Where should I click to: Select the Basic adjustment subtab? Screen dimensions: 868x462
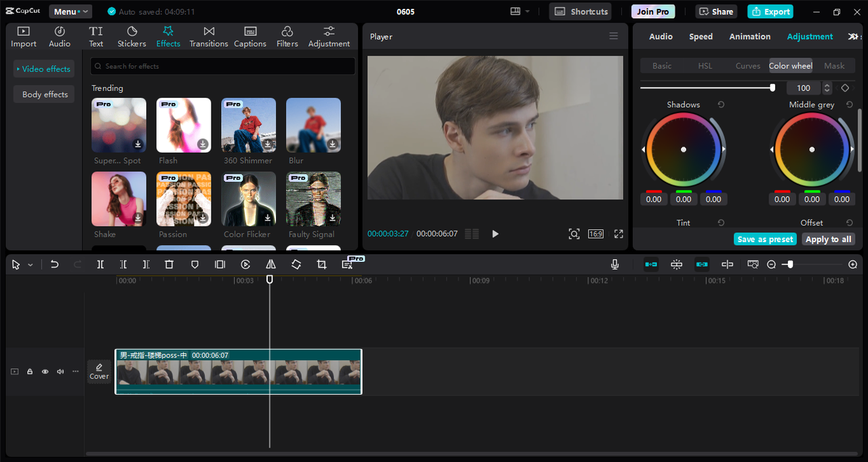[662, 66]
